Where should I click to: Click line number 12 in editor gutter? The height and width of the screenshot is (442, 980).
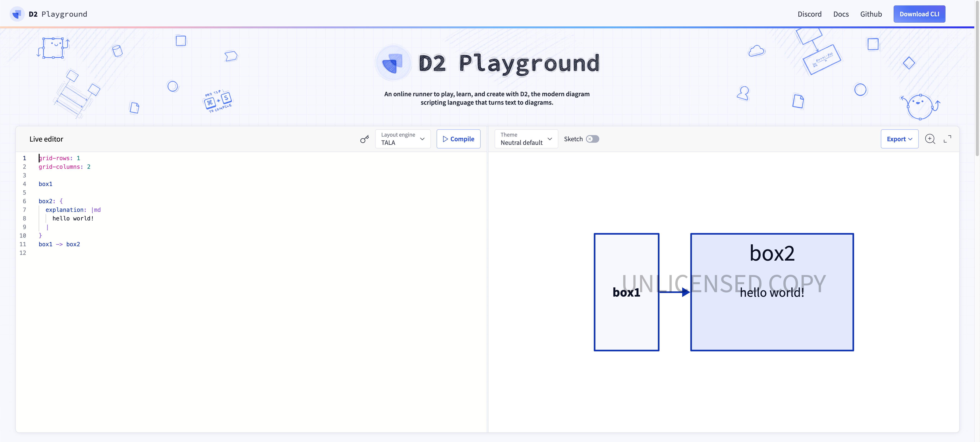tap(23, 253)
